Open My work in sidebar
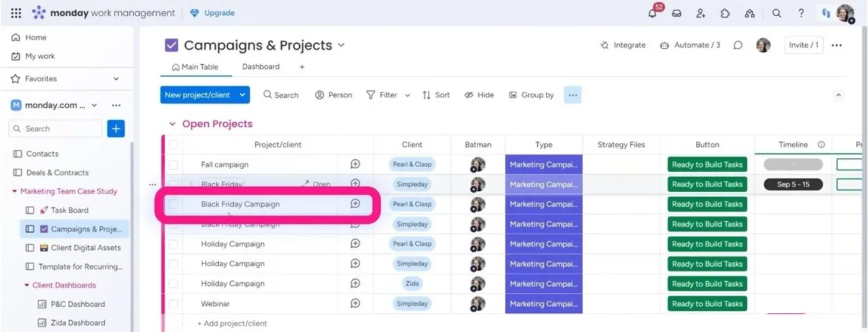Image resolution: width=868 pixels, height=332 pixels. [x=33, y=56]
